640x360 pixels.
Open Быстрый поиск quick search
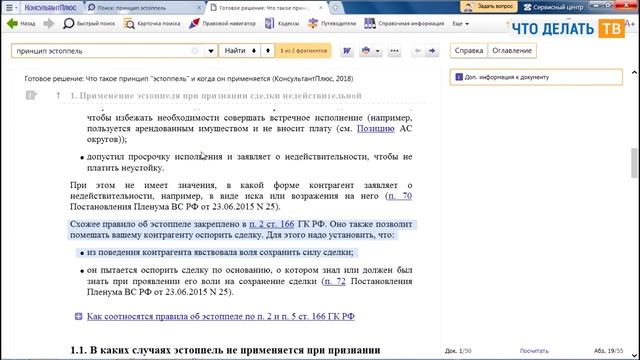pyautogui.click(x=89, y=24)
